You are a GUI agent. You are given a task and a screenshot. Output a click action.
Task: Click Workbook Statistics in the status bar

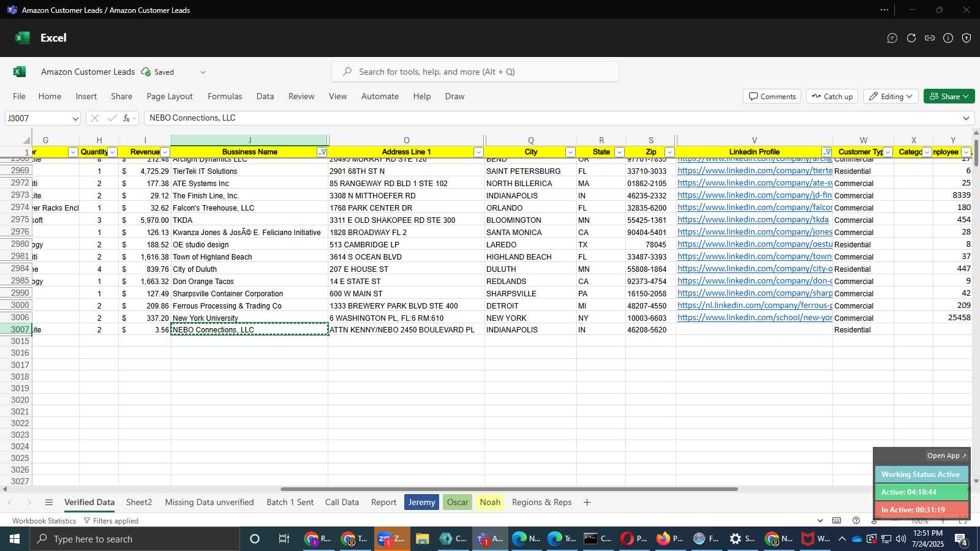[44, 521]
